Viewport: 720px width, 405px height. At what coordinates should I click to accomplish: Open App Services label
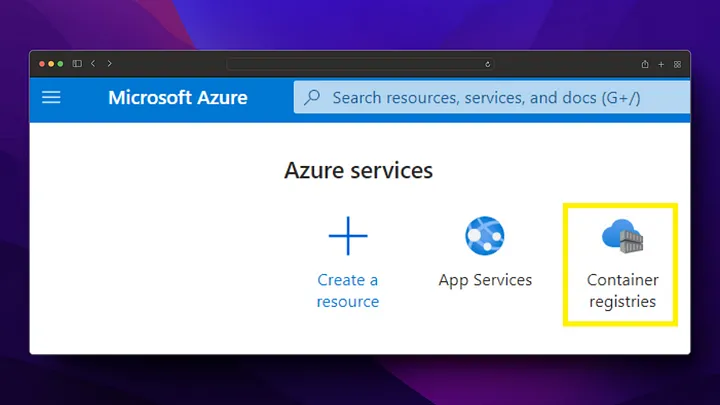[485, 280]
